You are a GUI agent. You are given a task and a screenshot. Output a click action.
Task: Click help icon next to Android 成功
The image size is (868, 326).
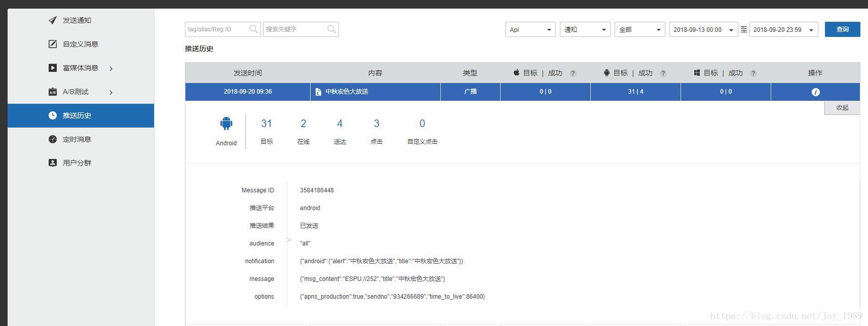coord(663,73)
